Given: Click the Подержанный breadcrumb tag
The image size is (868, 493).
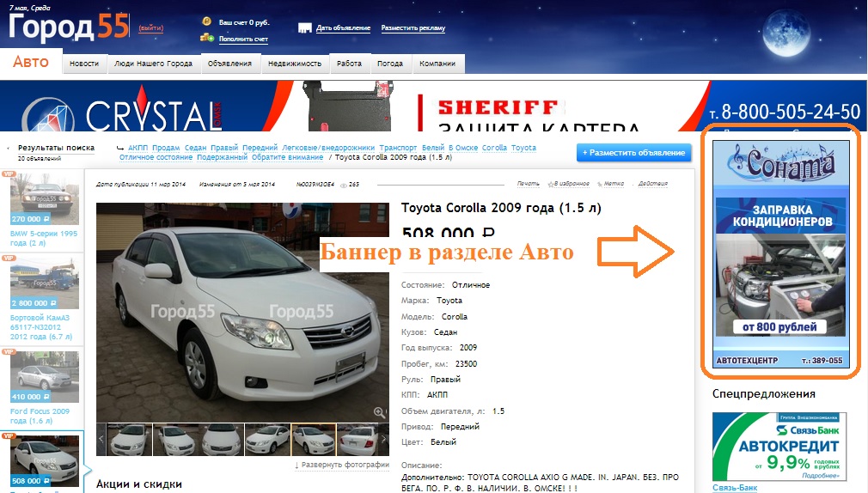Looking at the screenshot, I should (222, 157).
